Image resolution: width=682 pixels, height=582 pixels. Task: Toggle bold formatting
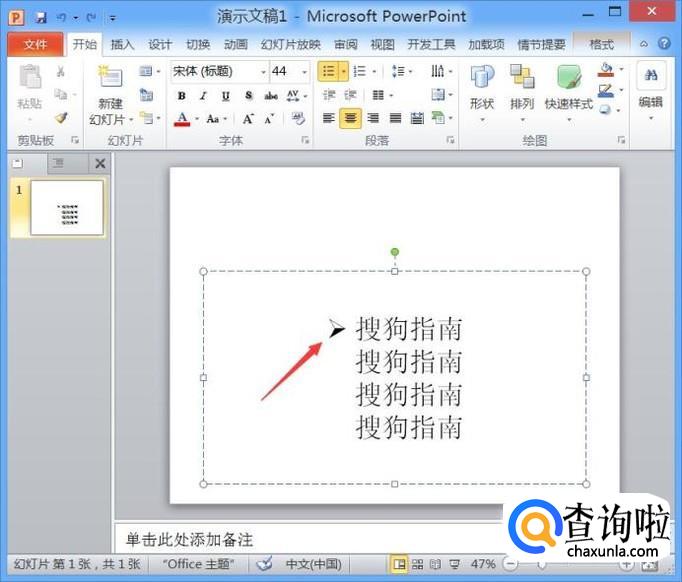[x=182, y=96]
